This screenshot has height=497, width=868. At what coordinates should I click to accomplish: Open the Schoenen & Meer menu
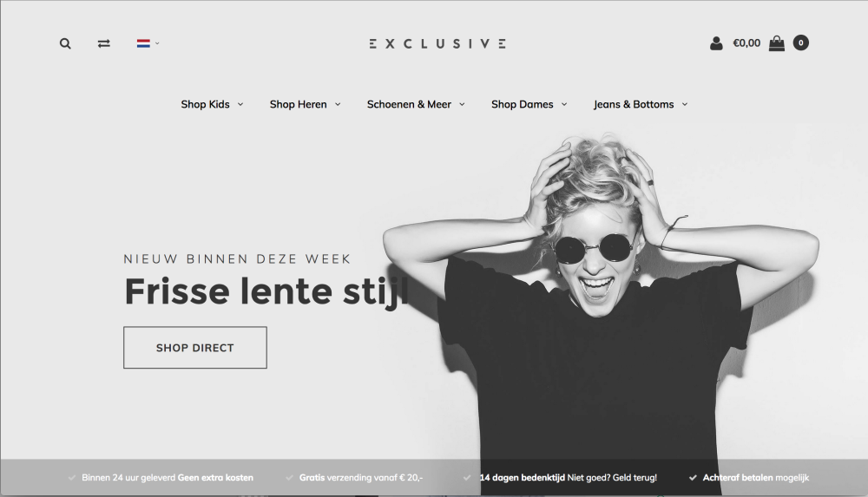(x=409, y=104)
